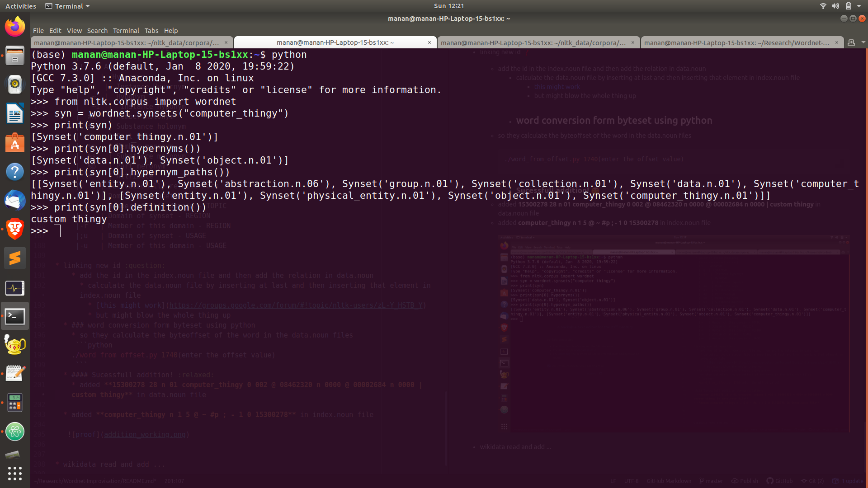Open Rhythmbox music player icon
This screenshot has width=868, height=488.
[x=15, y=84]
